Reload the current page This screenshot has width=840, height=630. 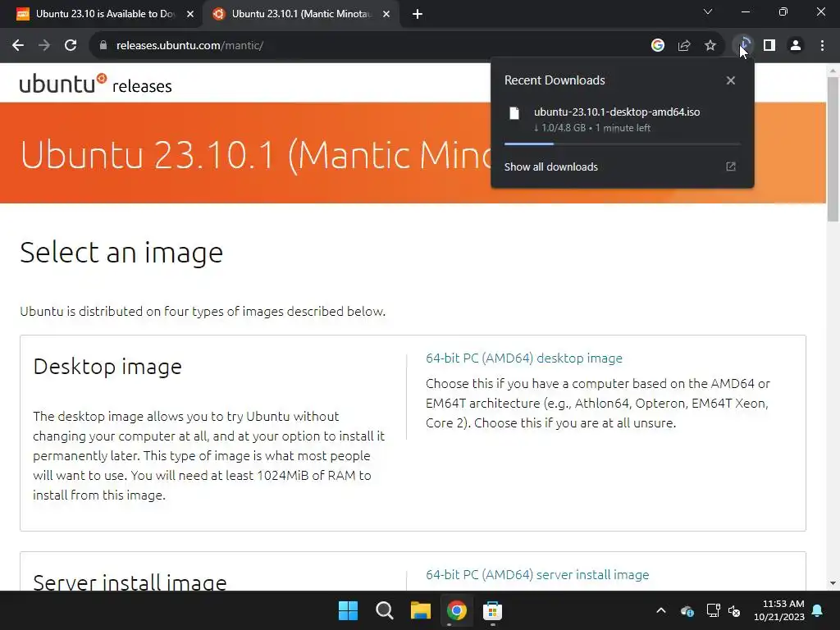pos(71,46)
